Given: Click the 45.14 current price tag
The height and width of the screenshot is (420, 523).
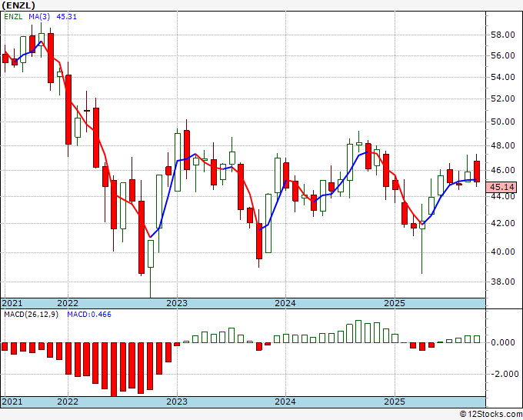Looking at the screenshot, I should [503, 187].
